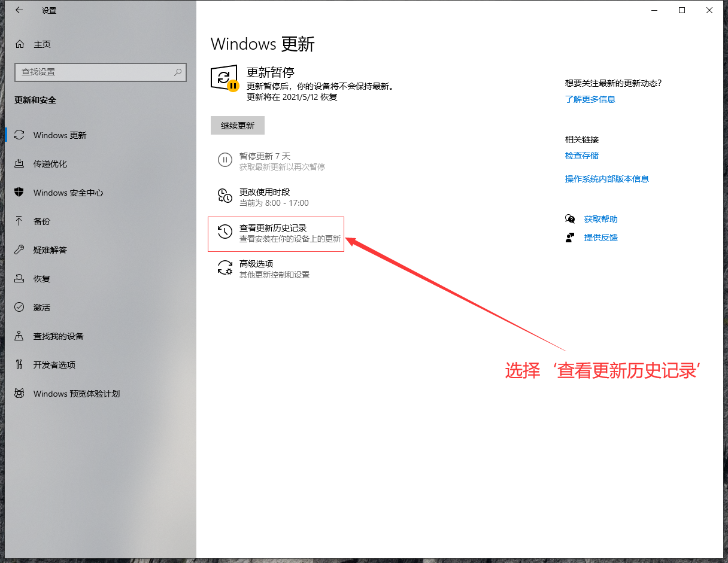This screenshot has width=728, height=563.
Task: Click the Windows 安全中心 shield icon
Action: [20, 193]
